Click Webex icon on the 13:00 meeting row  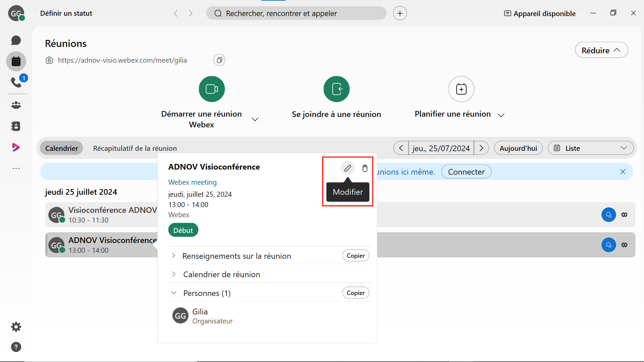(x=624, y=245)
